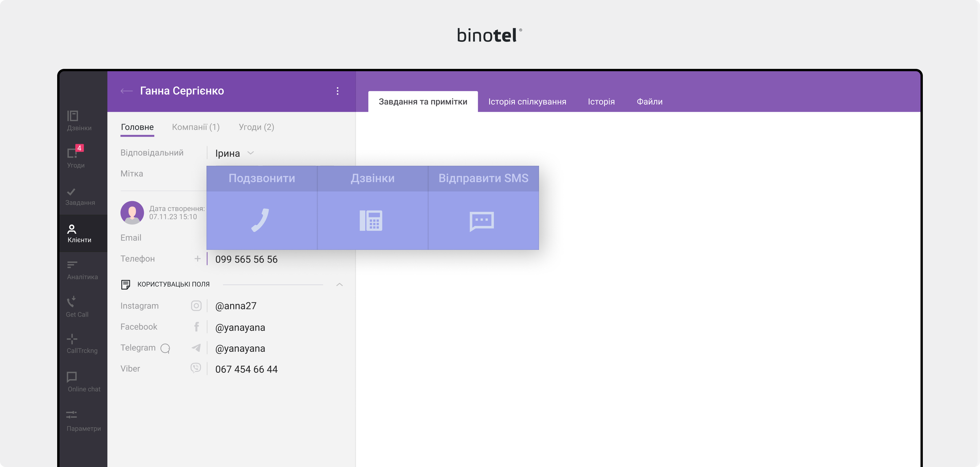Switch to Угоди (2) tab
The width and height of the screenshot is (980, 467).
(x=256, y=127)
